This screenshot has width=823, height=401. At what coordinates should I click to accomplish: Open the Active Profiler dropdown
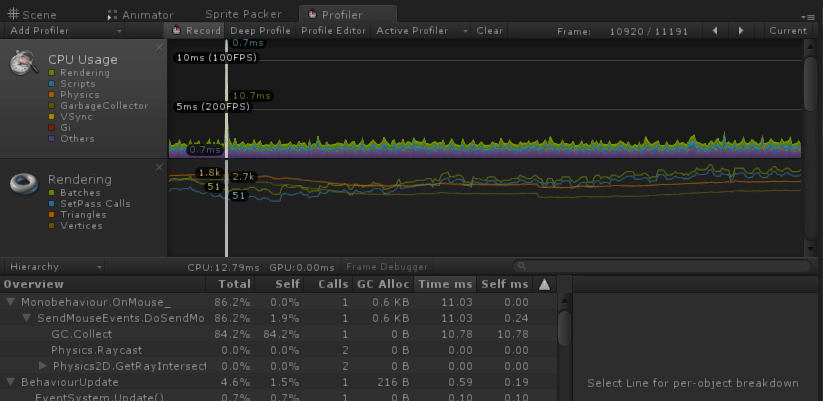pyautogui.click(x=416, y=31)
